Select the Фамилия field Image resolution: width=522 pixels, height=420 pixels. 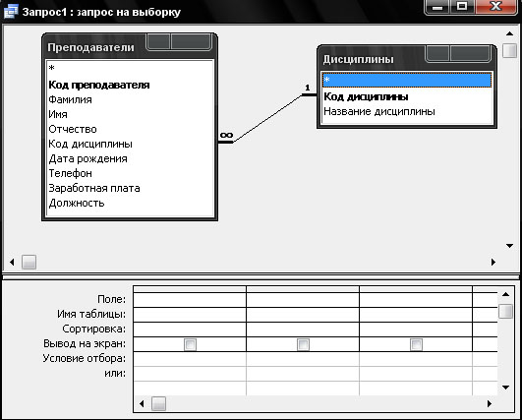[130, 99]
